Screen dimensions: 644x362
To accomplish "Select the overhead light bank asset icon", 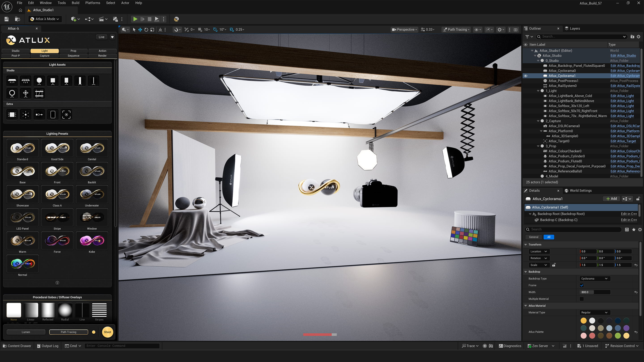I will click(12, 81).
